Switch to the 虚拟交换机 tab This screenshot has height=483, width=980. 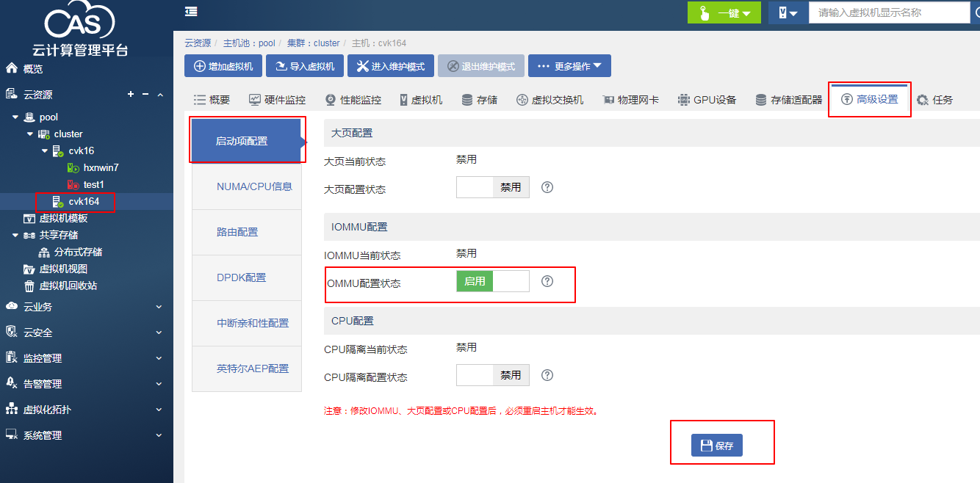coord(550,100)
